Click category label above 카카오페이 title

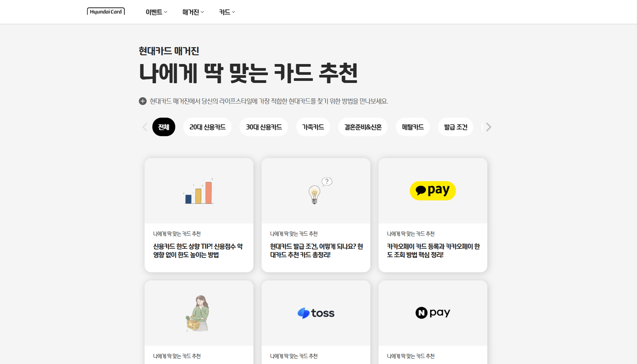[x=411, y=234]
